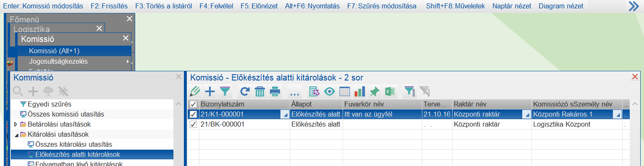Click F4: Felvétel in the top bar

click(x=216, y=6)
